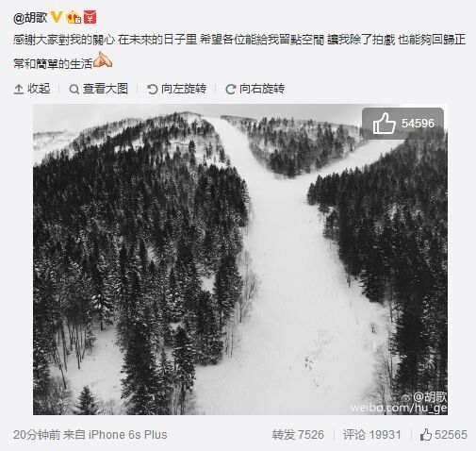
Task: Click the 收起 collapse label
Action: coord(39,89)
